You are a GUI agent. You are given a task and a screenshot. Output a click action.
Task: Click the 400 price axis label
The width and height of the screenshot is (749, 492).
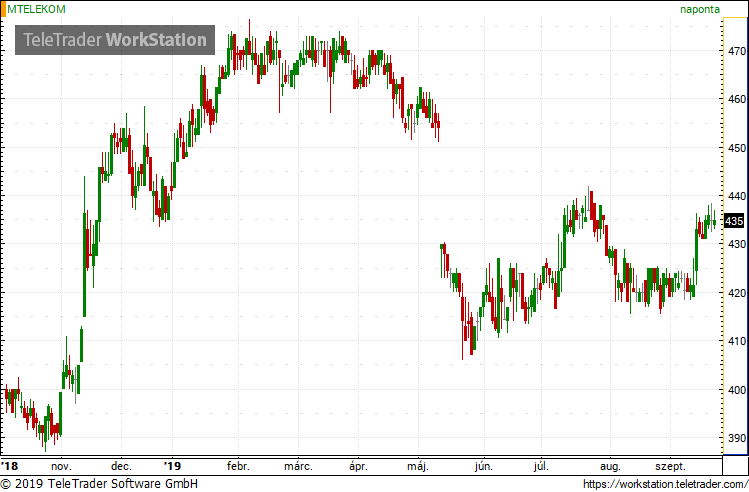pyautogui.click(x=737, y=390)
